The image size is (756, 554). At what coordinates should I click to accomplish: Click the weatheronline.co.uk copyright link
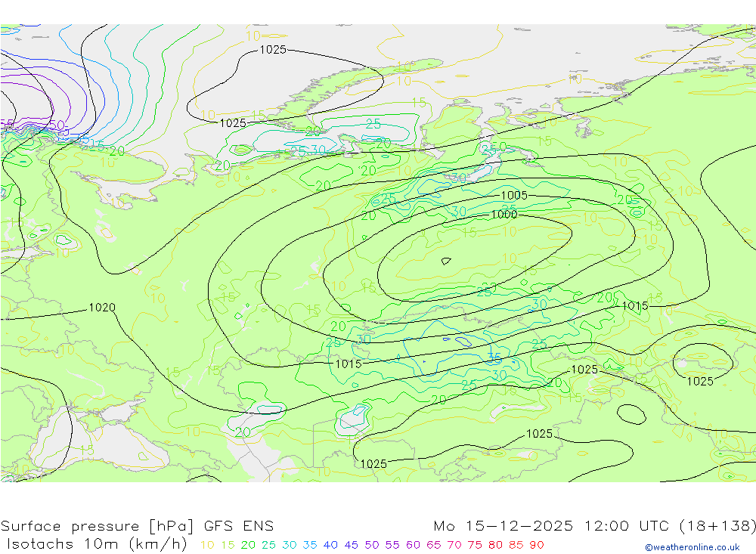(x=692, y=547)
